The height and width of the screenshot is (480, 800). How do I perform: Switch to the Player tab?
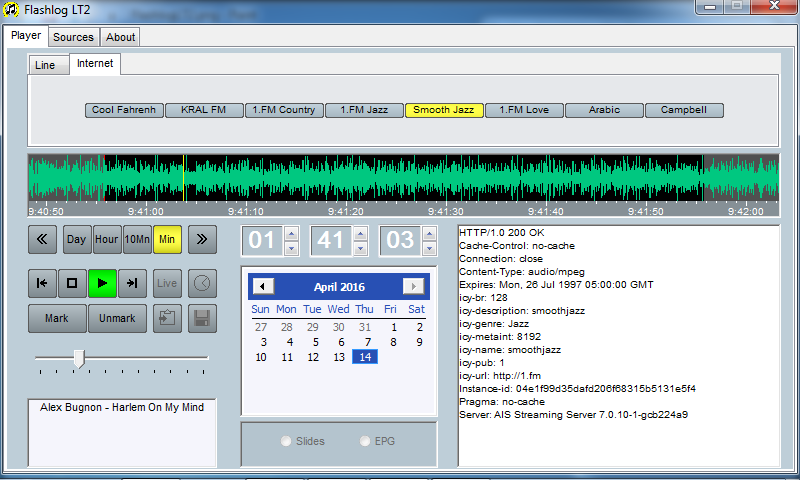point(26,36)
